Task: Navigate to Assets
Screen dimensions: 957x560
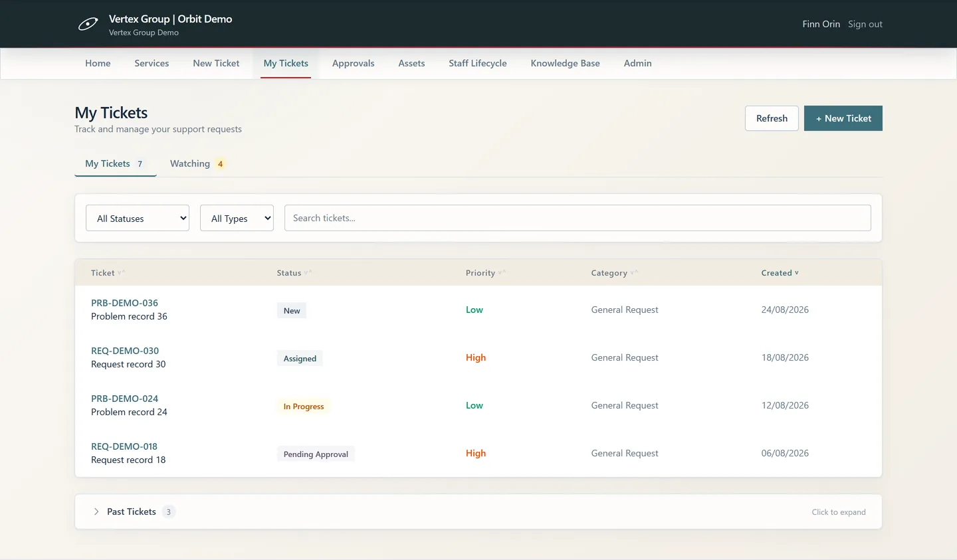Action: tap(411, 63)
